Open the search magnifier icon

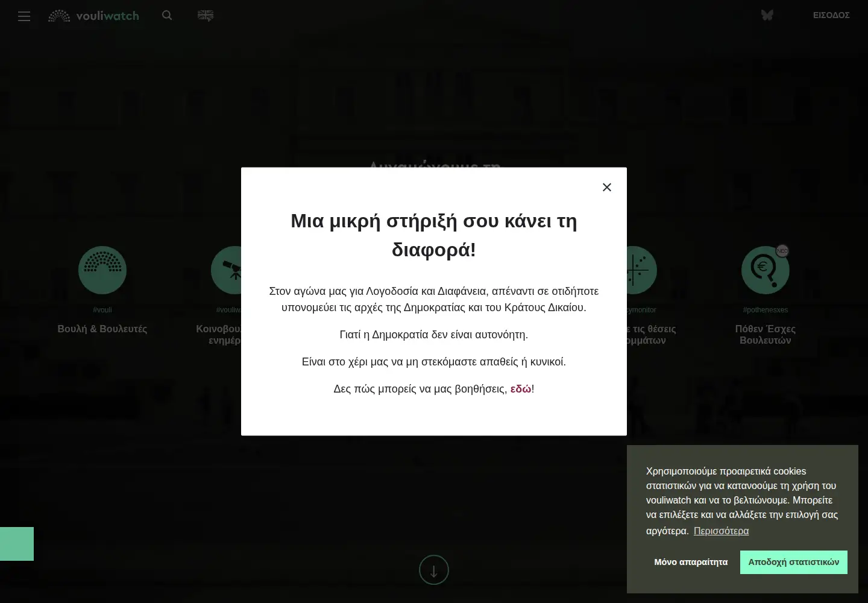(x=167, y=16)
